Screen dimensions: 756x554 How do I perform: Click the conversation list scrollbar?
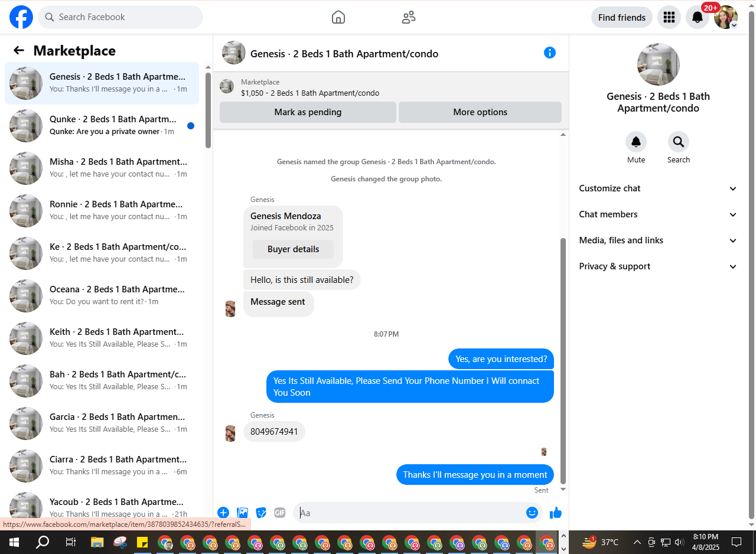pyautogui.click(x=208, y=110)
